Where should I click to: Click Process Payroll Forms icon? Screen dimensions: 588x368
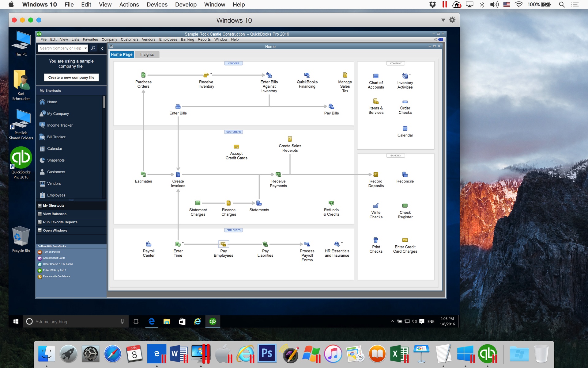[307, 244]
